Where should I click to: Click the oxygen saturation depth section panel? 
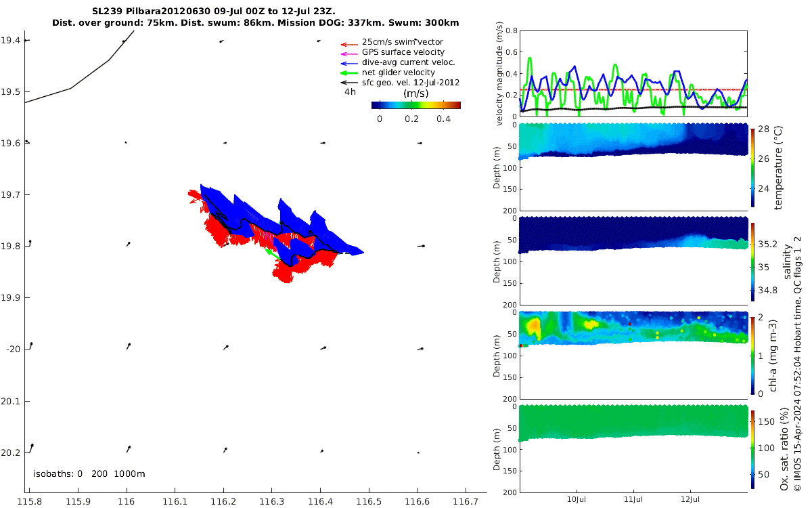click(x=633, y=448)
